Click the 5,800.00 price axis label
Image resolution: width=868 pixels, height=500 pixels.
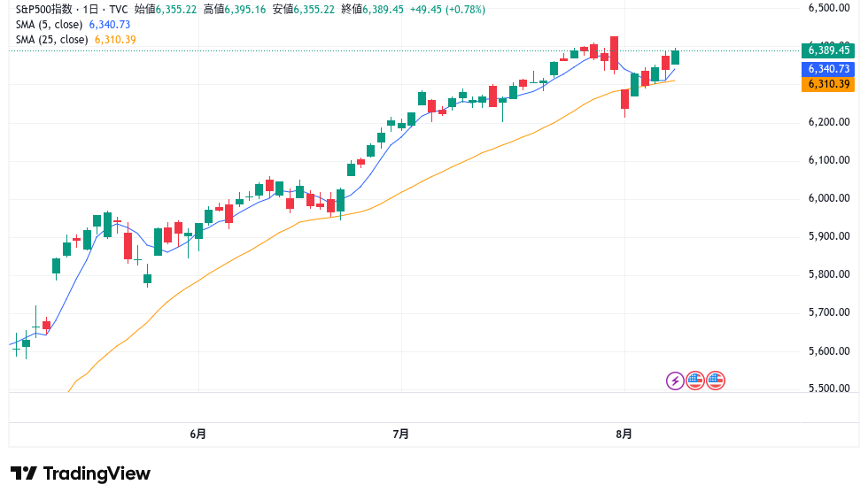829,274
